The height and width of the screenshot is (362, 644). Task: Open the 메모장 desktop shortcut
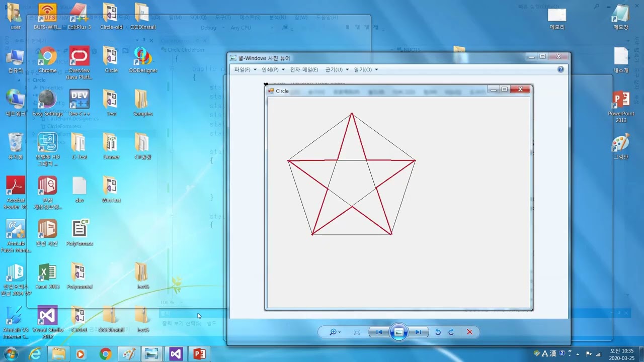(x=621, y=17)
